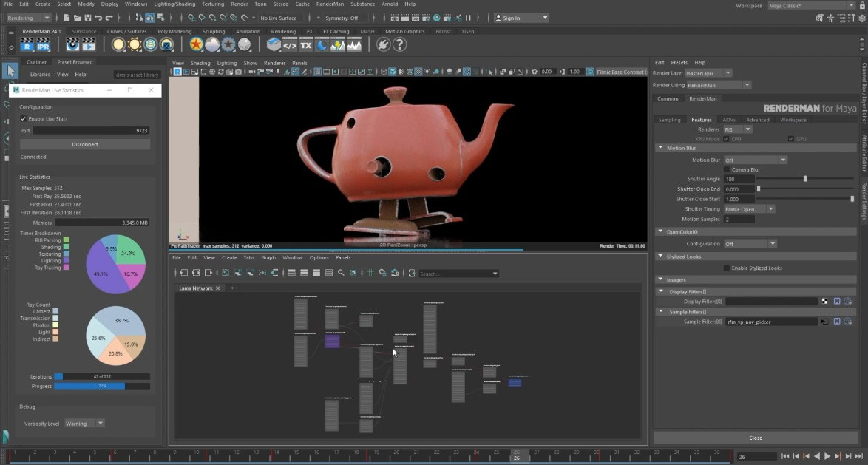
Task: Click the Sign In button
Action: click(x=521, y=18)
